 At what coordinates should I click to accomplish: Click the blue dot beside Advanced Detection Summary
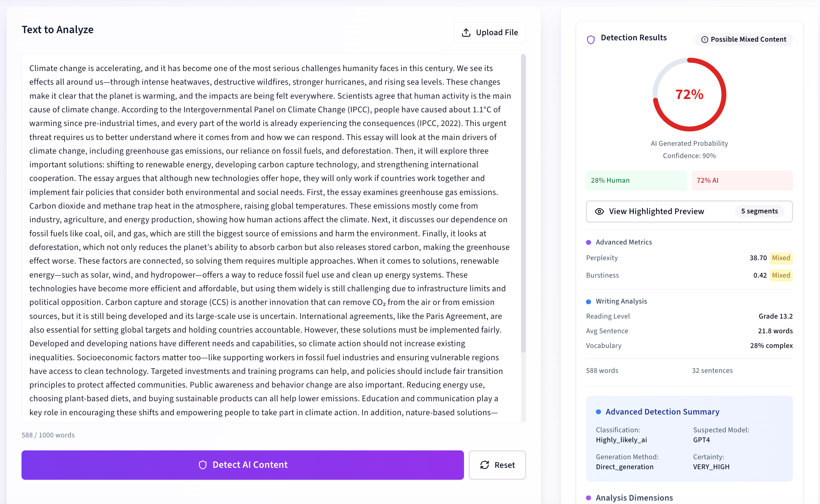[x=599, y=412]
